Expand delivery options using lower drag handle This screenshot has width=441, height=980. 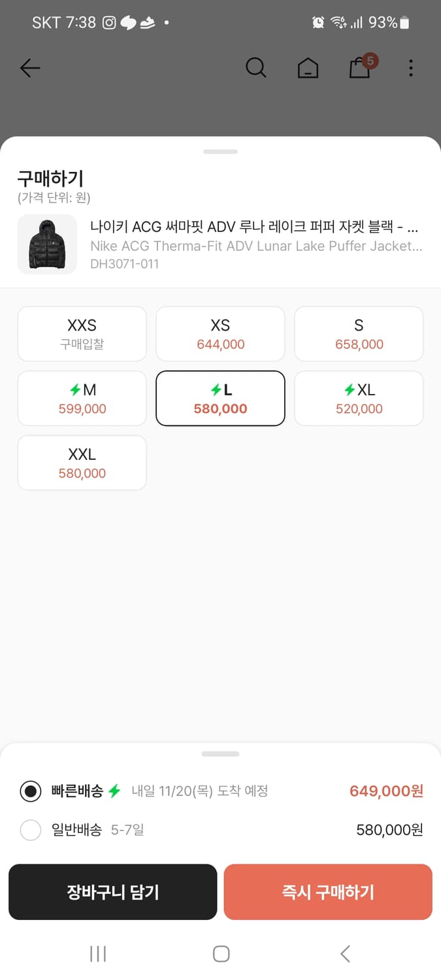click(220, 754)
